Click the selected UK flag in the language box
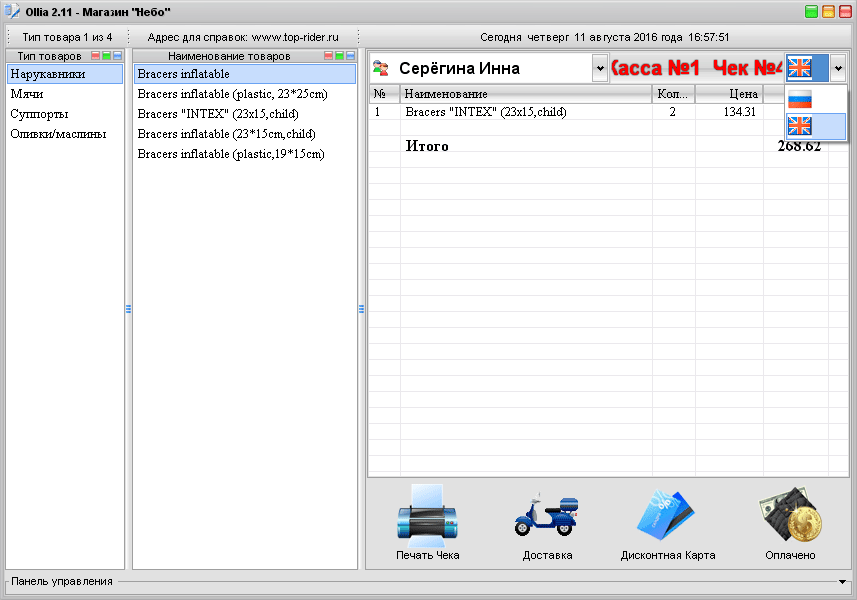 click(800, 68)
